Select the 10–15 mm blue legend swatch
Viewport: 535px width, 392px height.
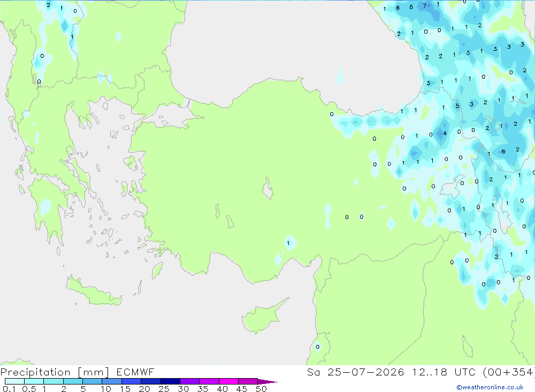[112, 381]
